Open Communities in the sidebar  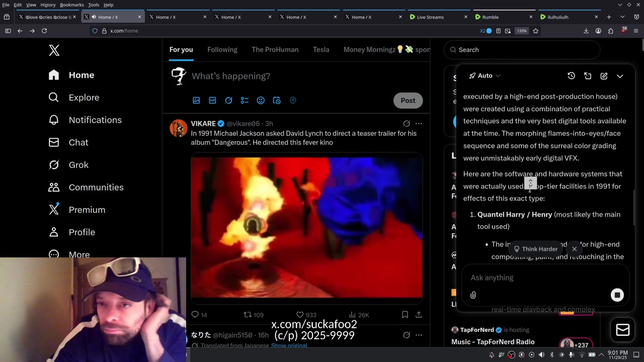(86, 187)
